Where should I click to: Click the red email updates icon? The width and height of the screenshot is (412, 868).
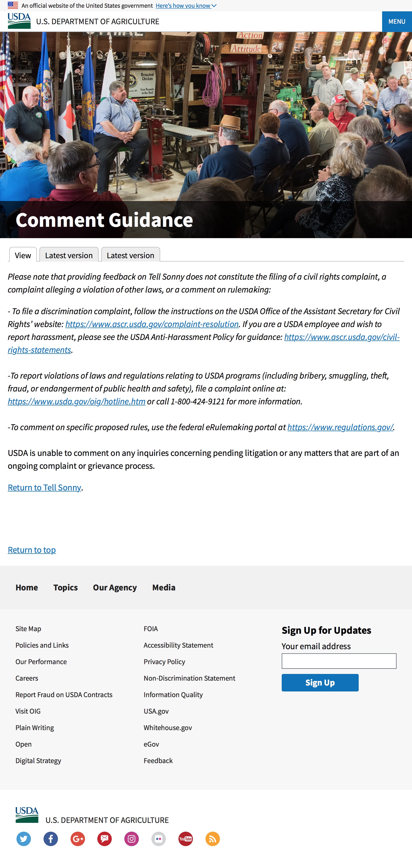(105, 839)
